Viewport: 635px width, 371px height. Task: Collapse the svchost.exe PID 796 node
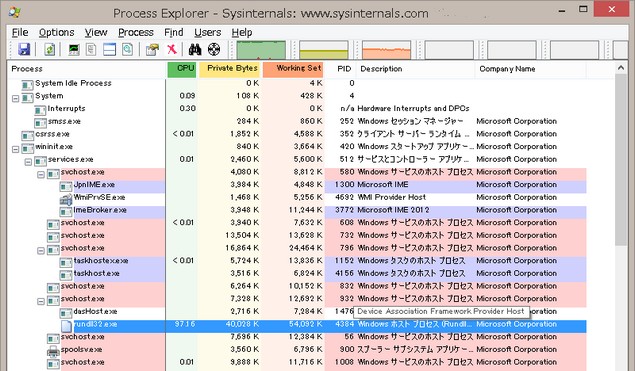41,251
